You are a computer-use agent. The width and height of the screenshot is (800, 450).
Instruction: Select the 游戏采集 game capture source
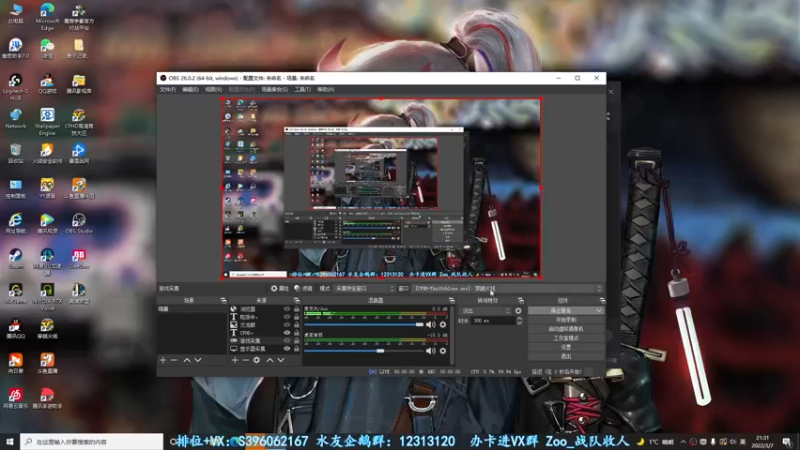pyautogui.click(x=264, y=341)
